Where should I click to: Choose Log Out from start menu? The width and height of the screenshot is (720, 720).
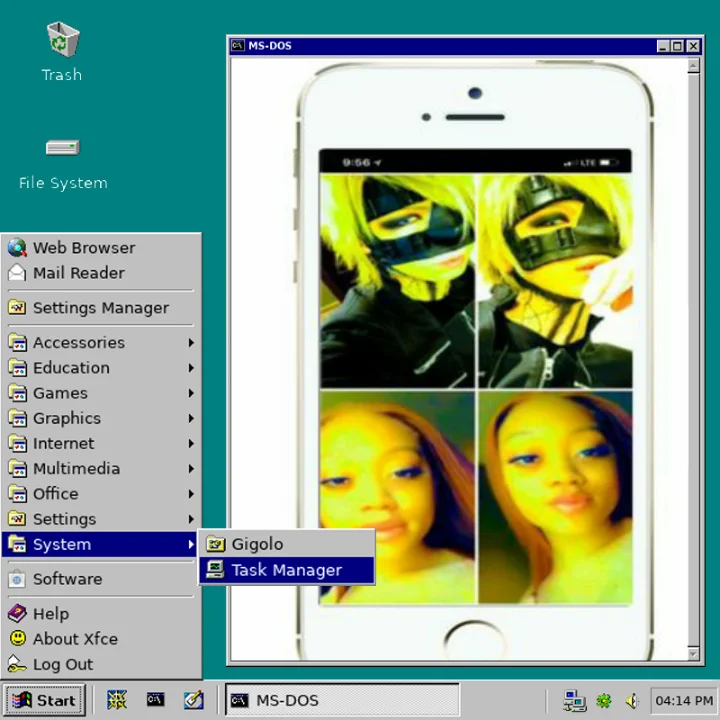tap(101, 664)
